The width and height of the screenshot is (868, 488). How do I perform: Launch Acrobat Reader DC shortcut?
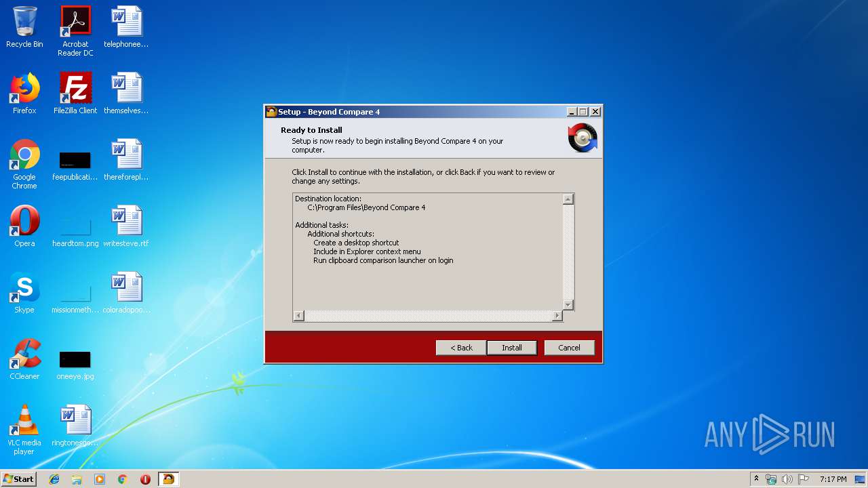point(75,31)
